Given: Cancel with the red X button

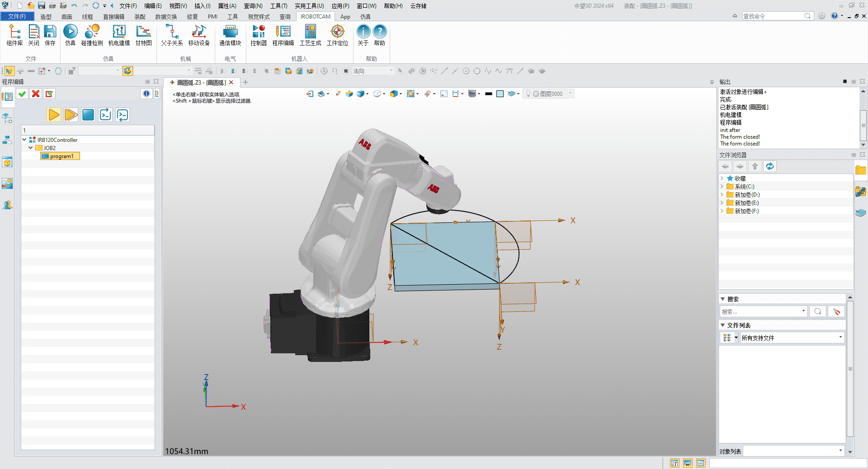Looking at the screenshot, I should 36,94.
